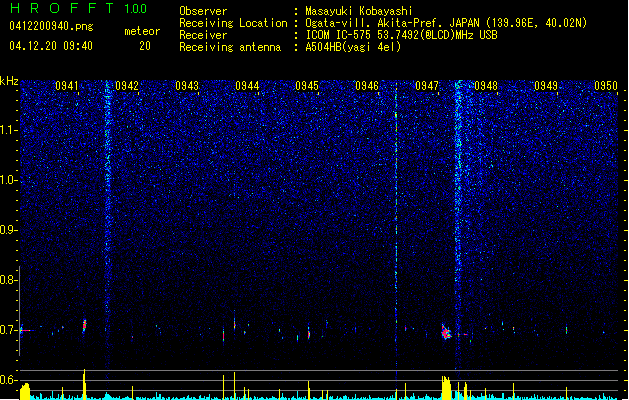
Task: Click the observer name Masayuki Kobayashi
Action: click(x=359, y=11)
